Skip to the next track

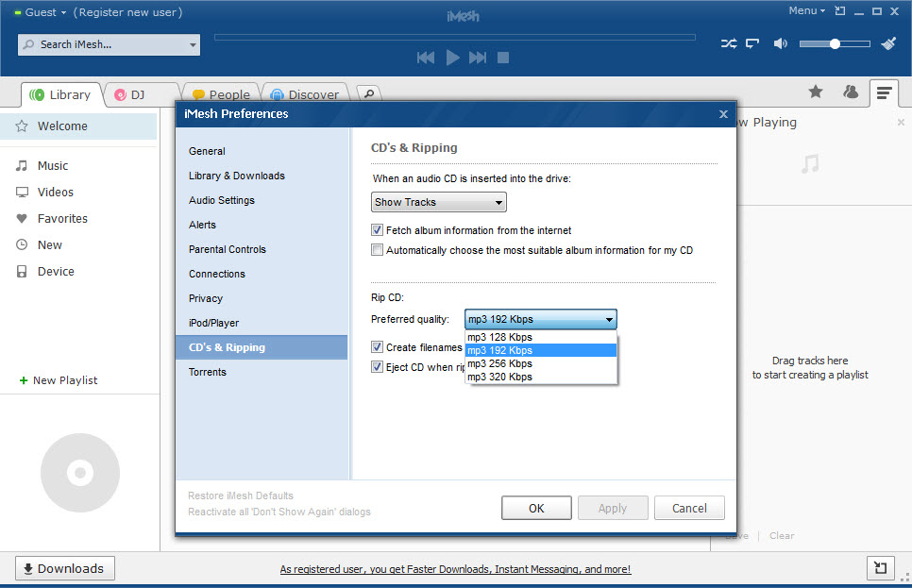pyautogui.click(x=478, y=58)
